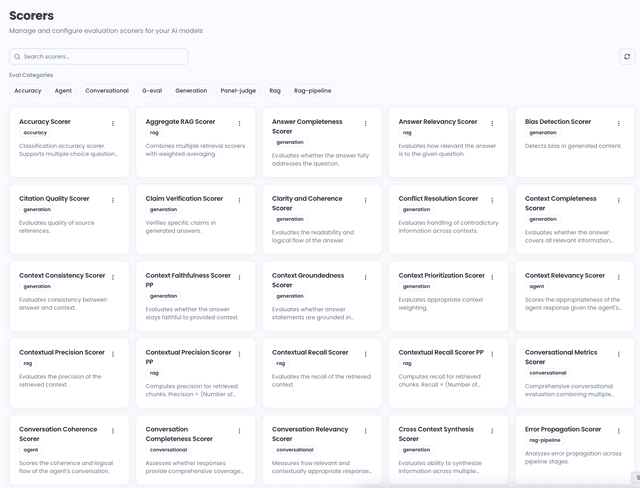
Task: Expand the Conversation Coherence Scorer actions menu
Action: coord(113,432)
